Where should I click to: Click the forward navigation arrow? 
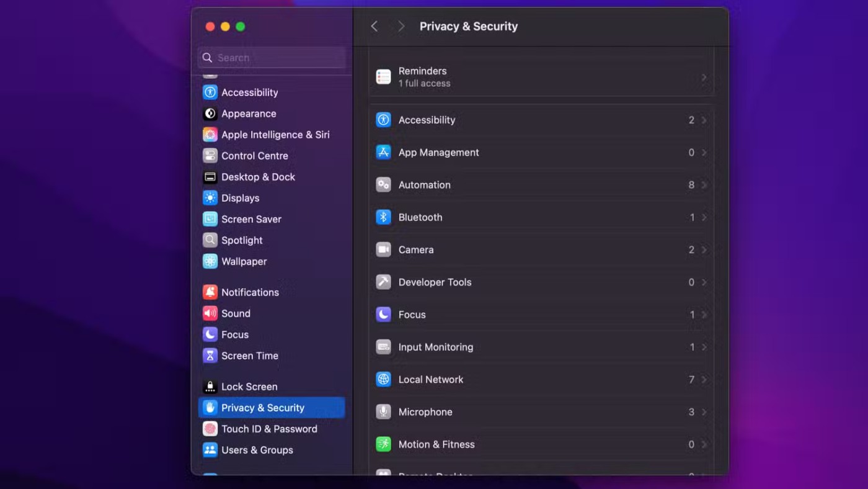click(401, 26)
